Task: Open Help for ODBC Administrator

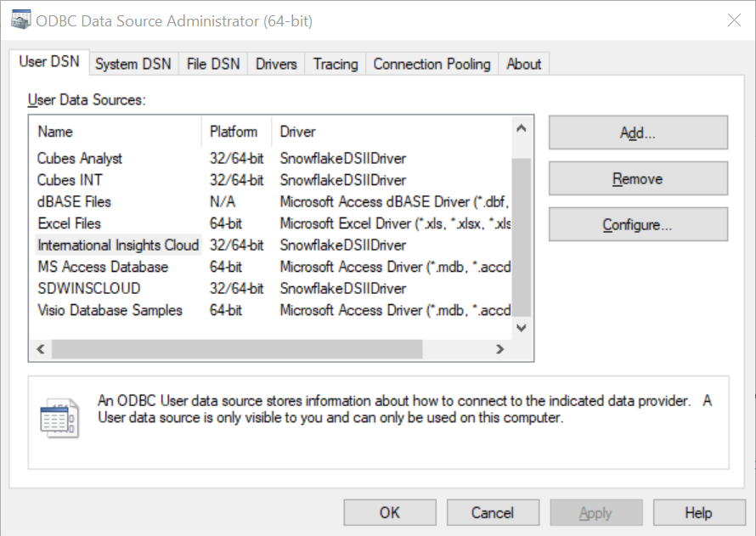Action: coord(699,512)
